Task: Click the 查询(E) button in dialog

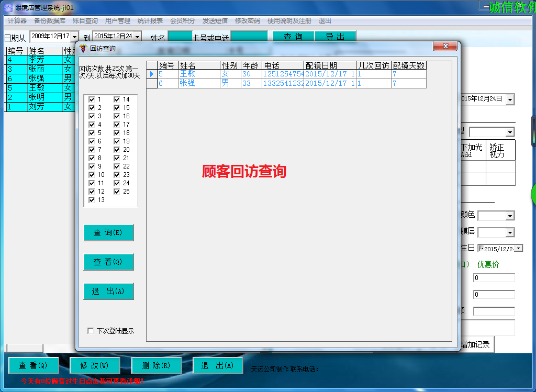Action: (x=108, y=232)
